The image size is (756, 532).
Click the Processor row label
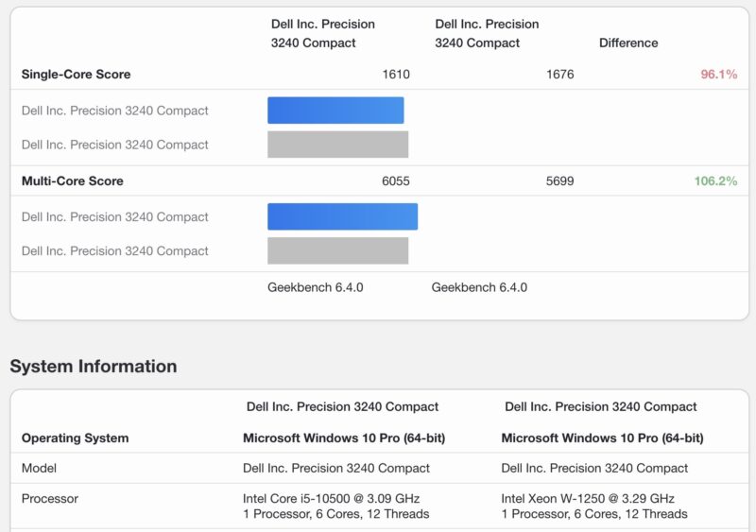coord(50,498)
